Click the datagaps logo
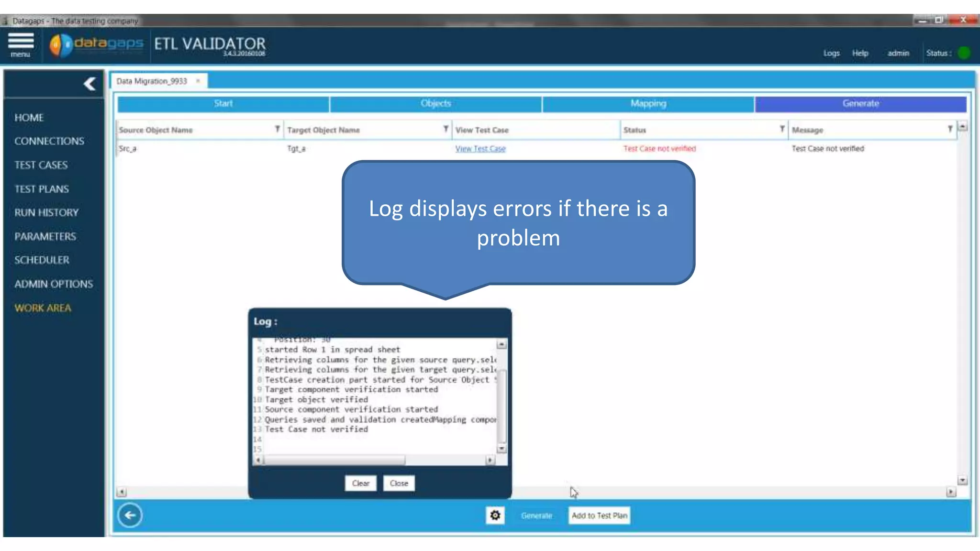This screenshot has height=551, width=980. click(x=96, y=45)
